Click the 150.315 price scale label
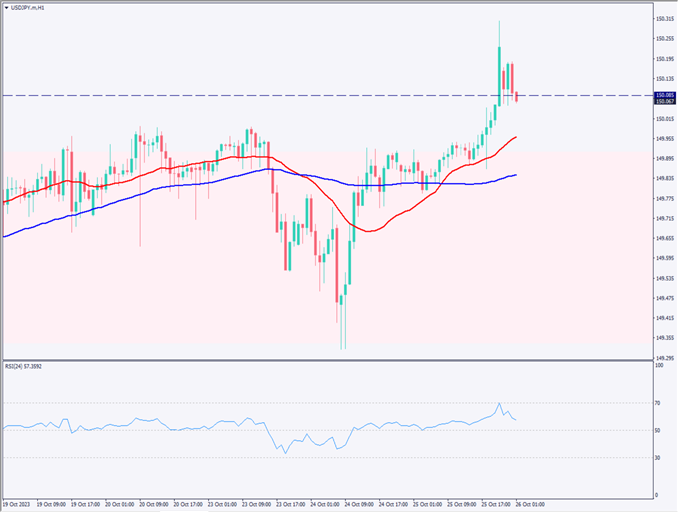The image size is (678, 512). tap(663, 19)
